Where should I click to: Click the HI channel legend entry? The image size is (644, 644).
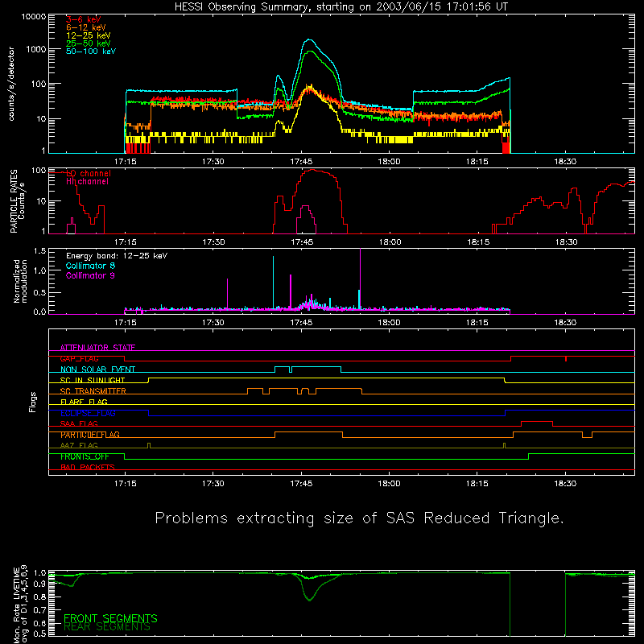(87, 181)
